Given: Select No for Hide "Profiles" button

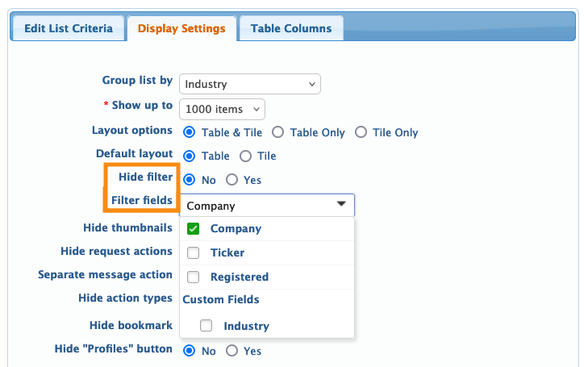Looking at the screenshot, I should pos(190,351).
